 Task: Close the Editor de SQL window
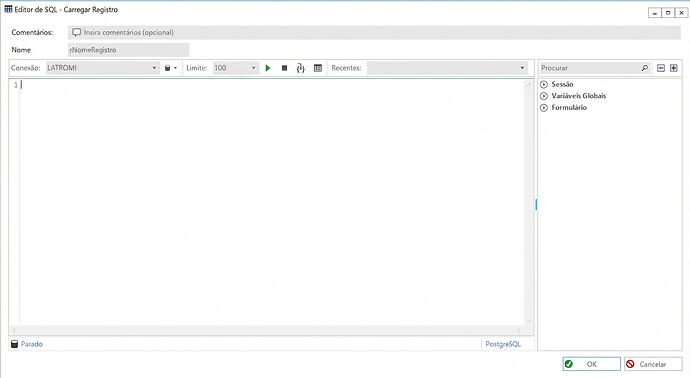click(681, 13)
